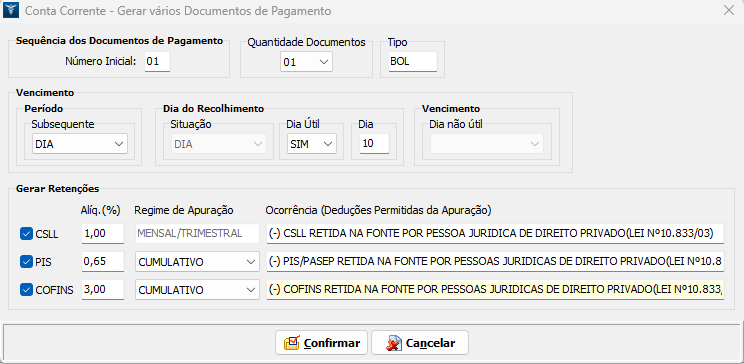This screenshot has width=744, height=364.
Task: Open the Dia Útil dropdown set to SIM
Action: 312,144
